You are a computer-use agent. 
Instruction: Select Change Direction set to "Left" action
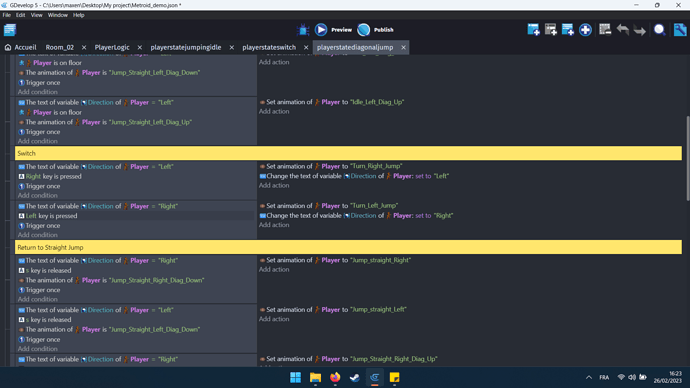click(x=354, y=176)
